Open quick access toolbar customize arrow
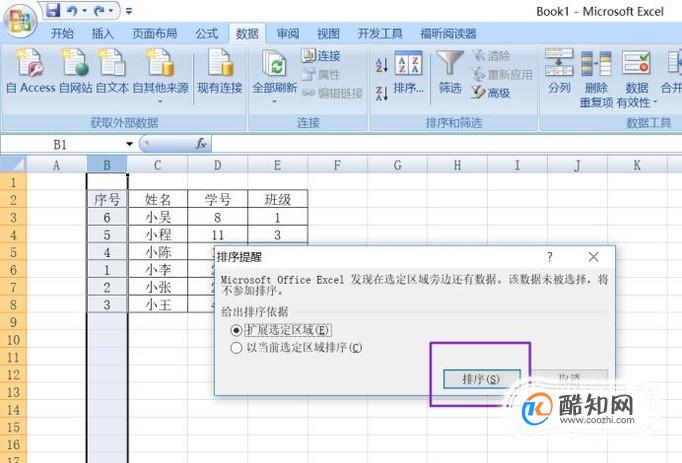Screen dimensions: 682x463 [x=128, y=11]
